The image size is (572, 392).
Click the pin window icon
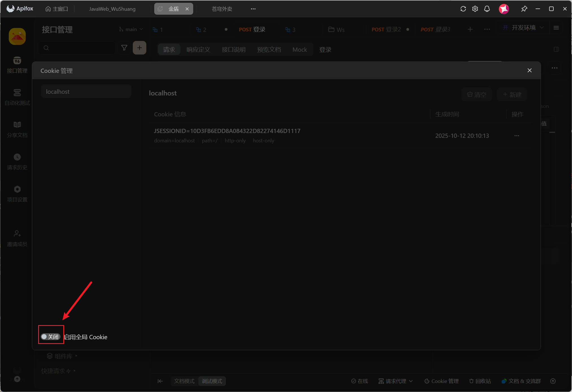coord(524,9)
